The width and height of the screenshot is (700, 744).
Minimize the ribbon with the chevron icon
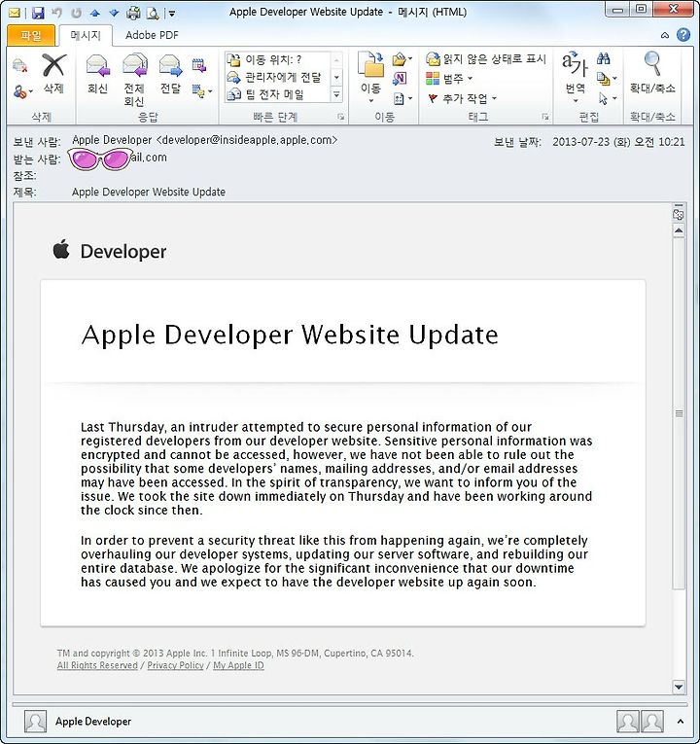(x=665, y=35)
